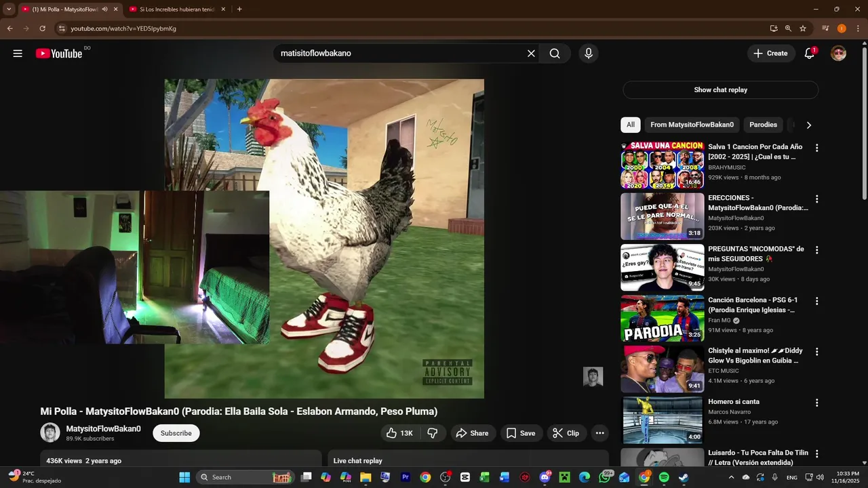The image size is (868, 488).
Task: Open the Windows Start menu
Action: point(184,477)
